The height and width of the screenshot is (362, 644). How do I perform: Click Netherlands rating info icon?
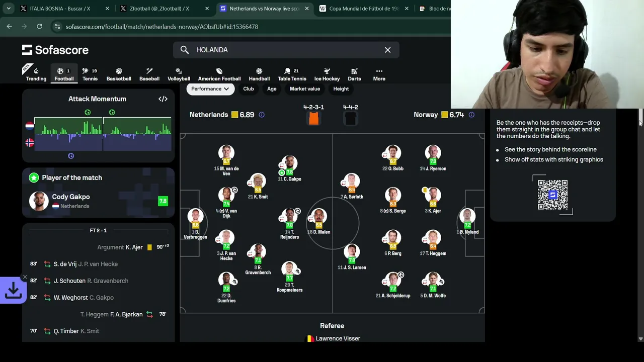point(262,115)
